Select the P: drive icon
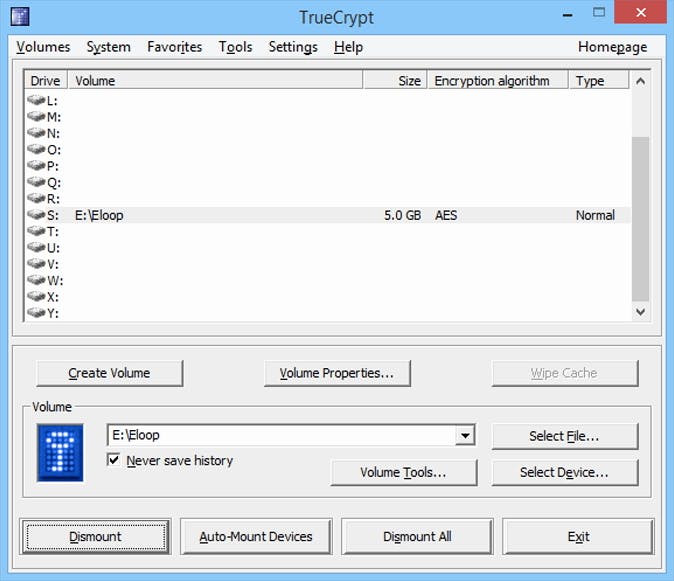Image resolution: width=674 pixels, height=581 pixels. pyautogui.click(x=36, y=165)
